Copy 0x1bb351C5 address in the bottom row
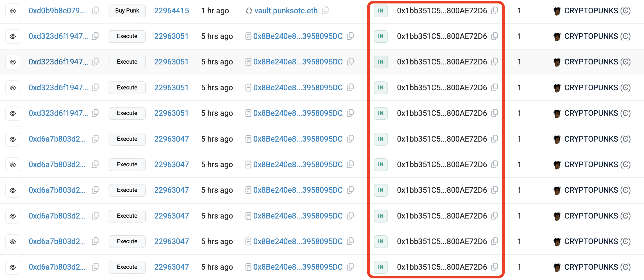 494,267
